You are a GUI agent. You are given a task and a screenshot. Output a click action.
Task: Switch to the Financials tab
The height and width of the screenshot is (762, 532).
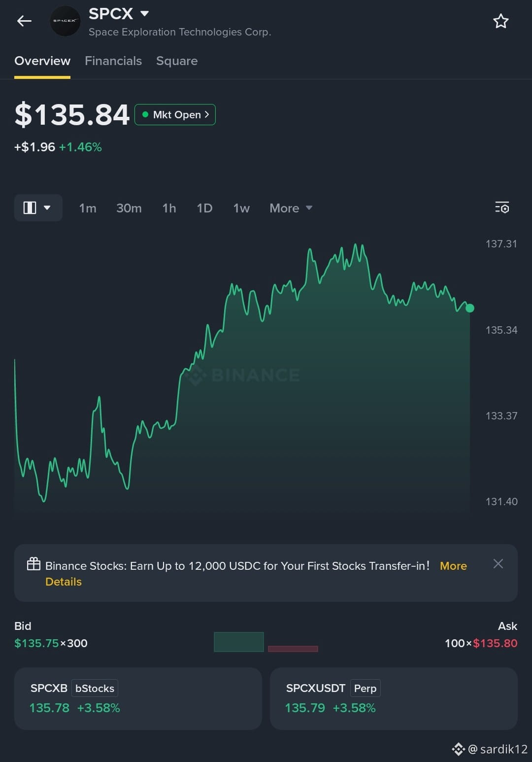(113, 61)
